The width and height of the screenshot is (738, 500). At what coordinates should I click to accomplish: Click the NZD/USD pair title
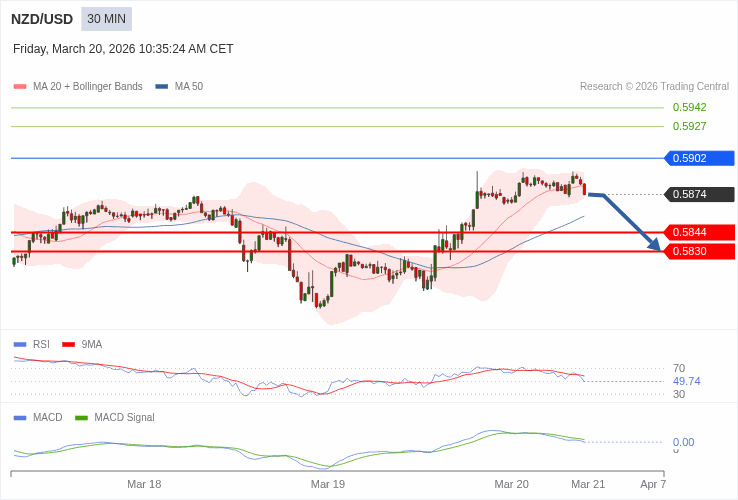point(42,19)
